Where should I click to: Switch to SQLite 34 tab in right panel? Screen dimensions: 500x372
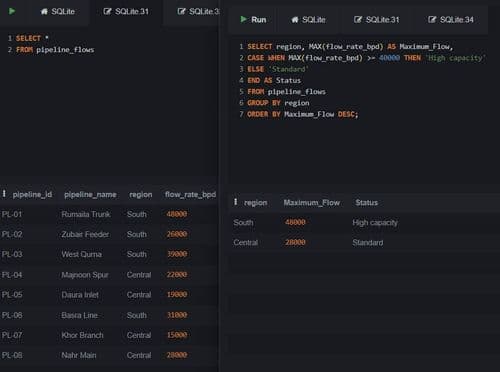451,20
